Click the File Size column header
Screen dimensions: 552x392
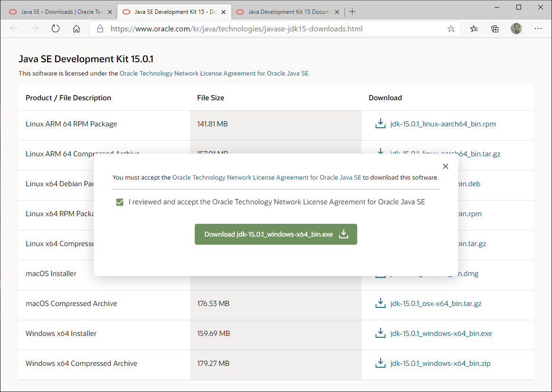[210, 97]
